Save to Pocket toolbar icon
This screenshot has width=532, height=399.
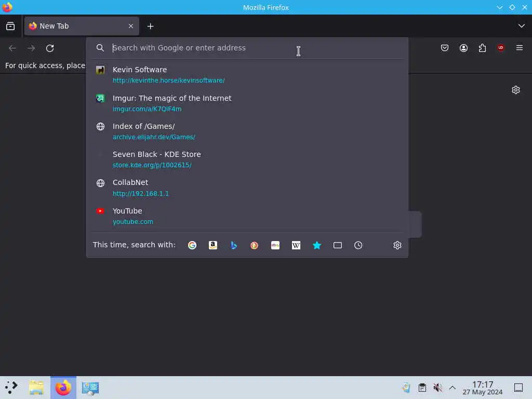coord(445,48)
